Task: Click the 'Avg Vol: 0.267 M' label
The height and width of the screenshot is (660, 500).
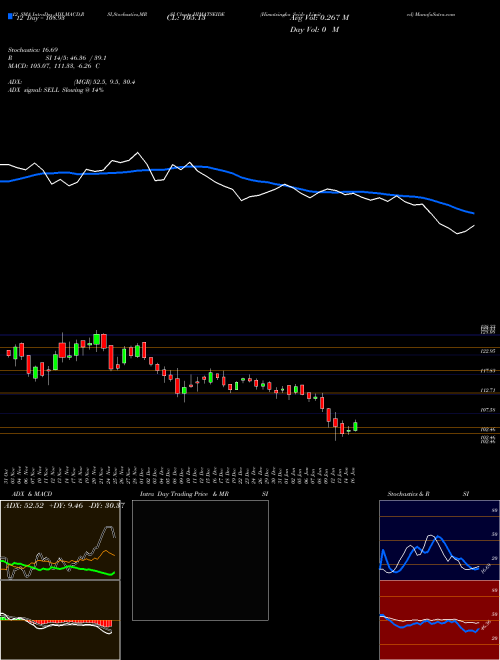Action: click(x=319, y=18)
